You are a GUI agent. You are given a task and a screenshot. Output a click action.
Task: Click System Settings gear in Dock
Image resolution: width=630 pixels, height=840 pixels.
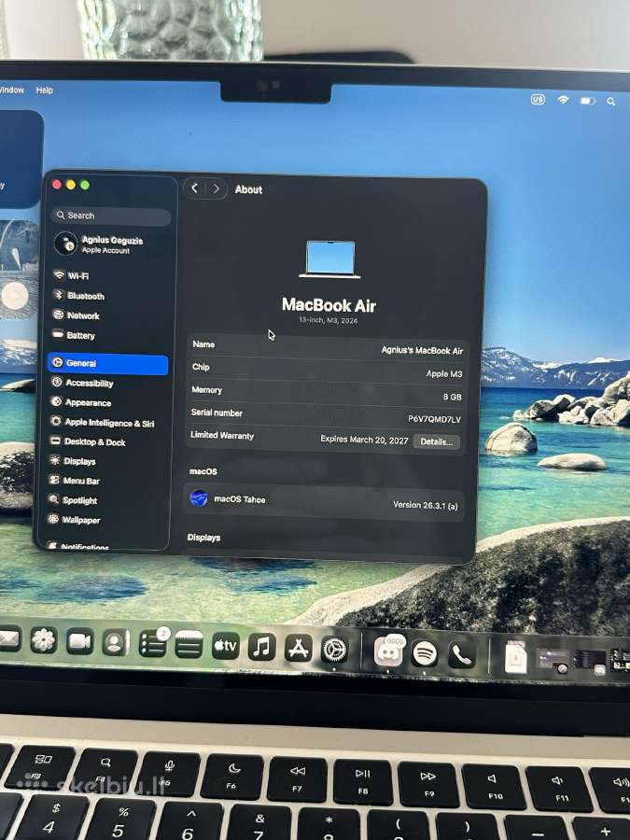335,651
